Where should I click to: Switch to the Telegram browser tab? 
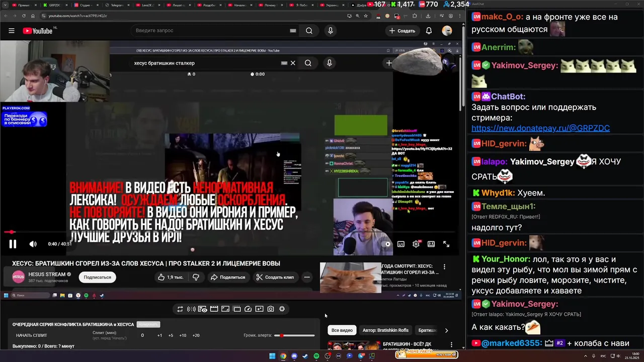pos(117,5)
